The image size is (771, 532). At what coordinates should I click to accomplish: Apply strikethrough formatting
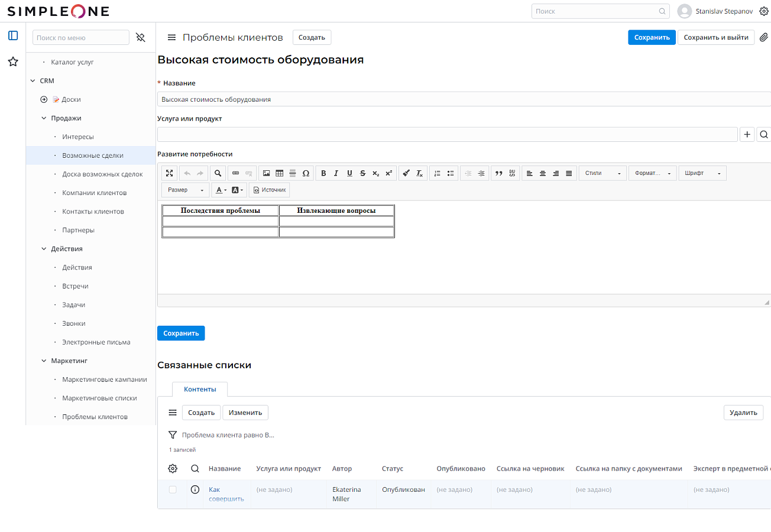pos(362,173)
